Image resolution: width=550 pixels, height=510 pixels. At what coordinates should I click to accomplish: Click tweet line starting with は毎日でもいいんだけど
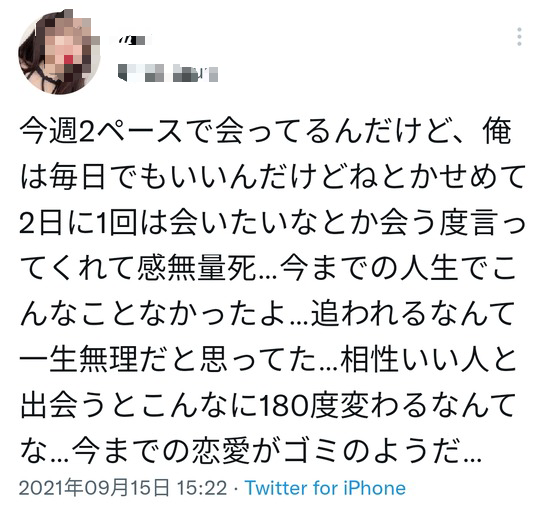coord(272,177)
